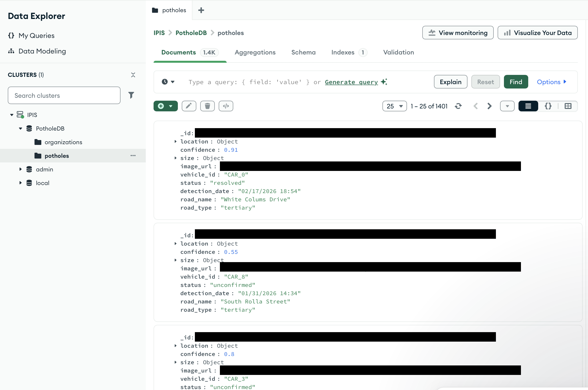The image size is (588, 390).
Task: Click the edit document pencil icon
Action: [x=189, y=106]
